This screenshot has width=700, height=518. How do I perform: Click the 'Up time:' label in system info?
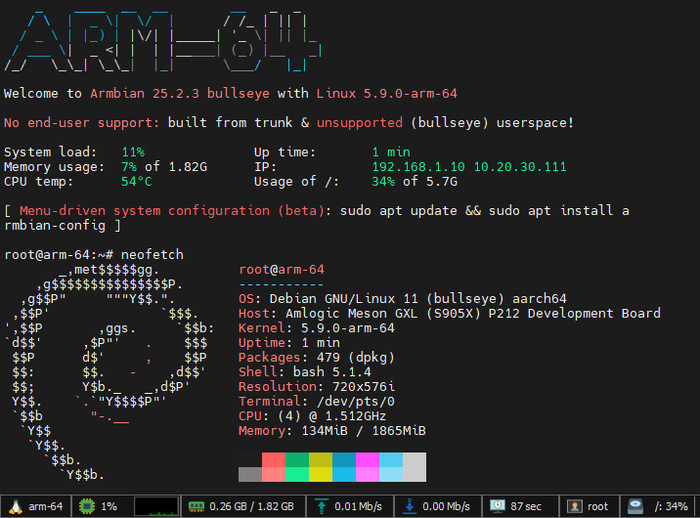(x=285, y=152)
